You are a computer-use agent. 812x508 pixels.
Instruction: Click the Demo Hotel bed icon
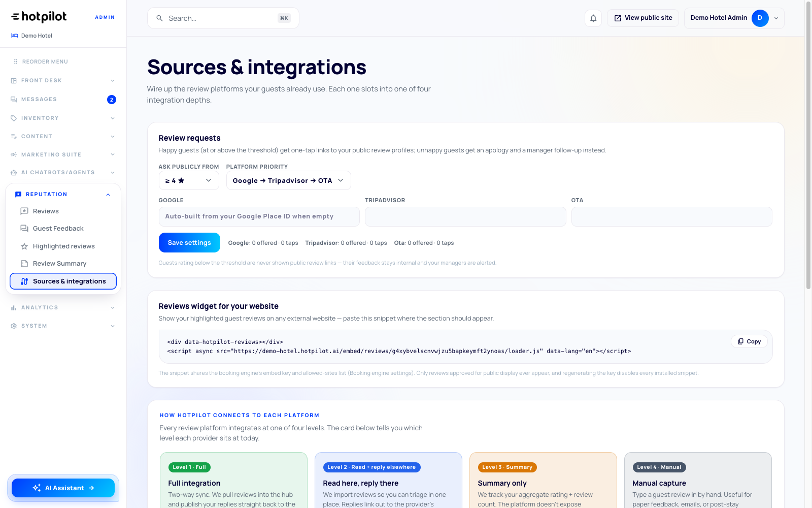pyautogui.click(x=15, y=36)
